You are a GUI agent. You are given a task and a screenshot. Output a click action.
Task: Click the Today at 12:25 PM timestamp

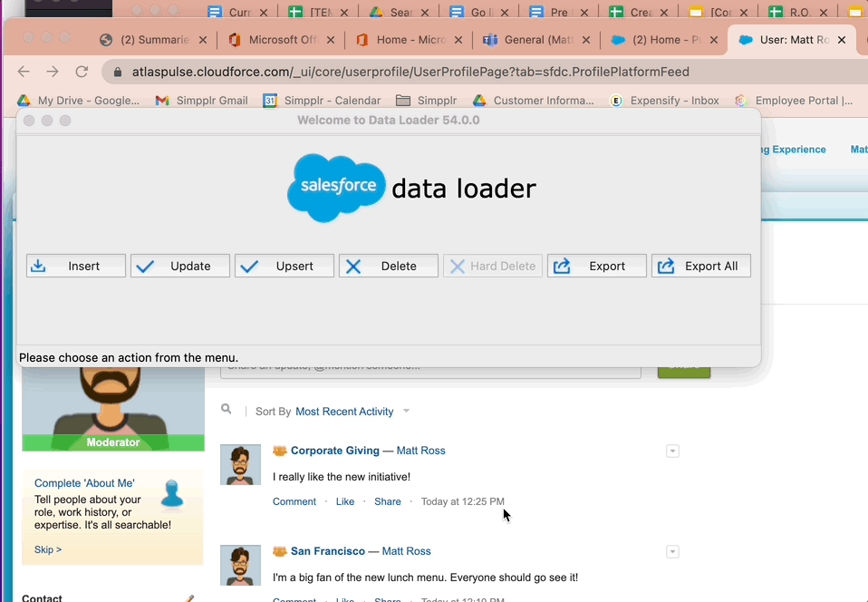tap(463, 501)
